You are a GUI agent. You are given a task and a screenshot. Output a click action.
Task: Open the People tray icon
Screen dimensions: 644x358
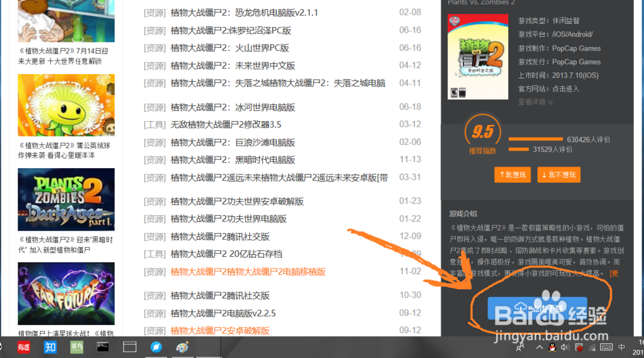click(x=520, y=347)
